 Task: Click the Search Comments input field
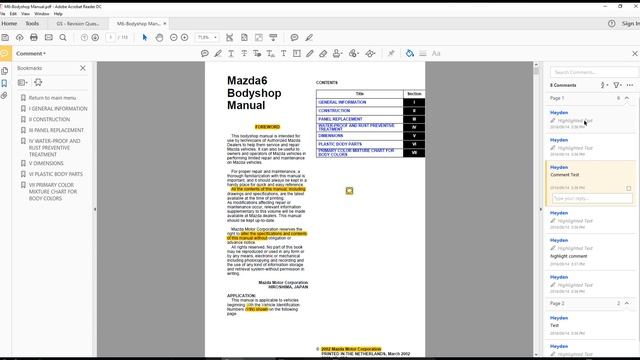(593, 72)
